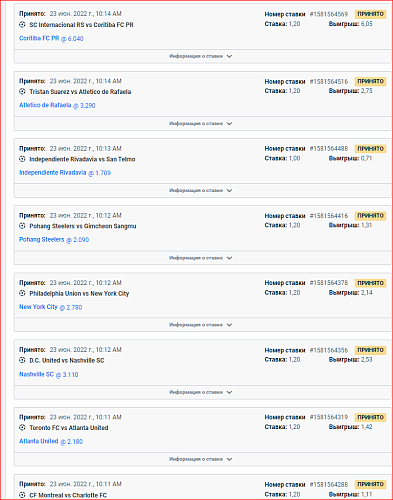The image size is (393, 500).
Task: Click ПРИНЯТО status badge for bet #1581564356
Action: point(371,350)
